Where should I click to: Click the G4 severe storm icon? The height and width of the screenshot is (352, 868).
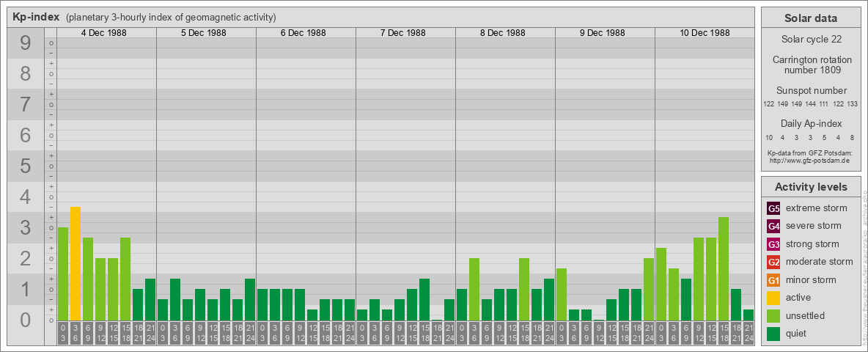(773, 227)
